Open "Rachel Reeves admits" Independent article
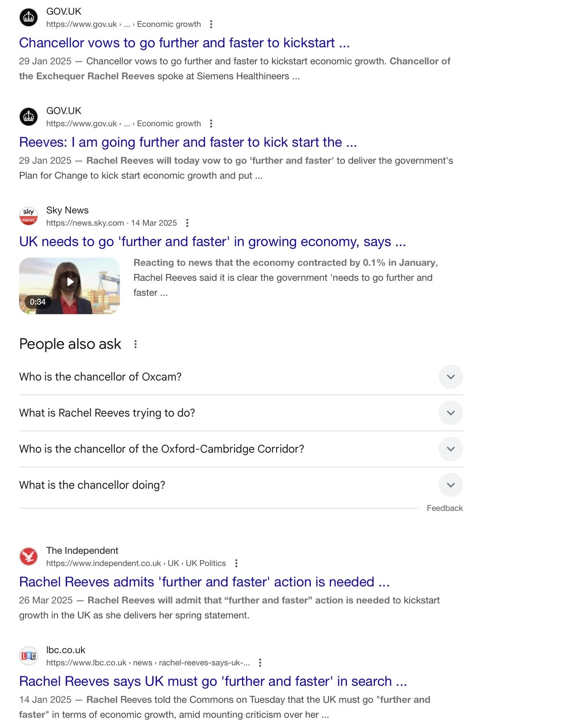Viewport: 568px width, 728px height. point(204,582)
